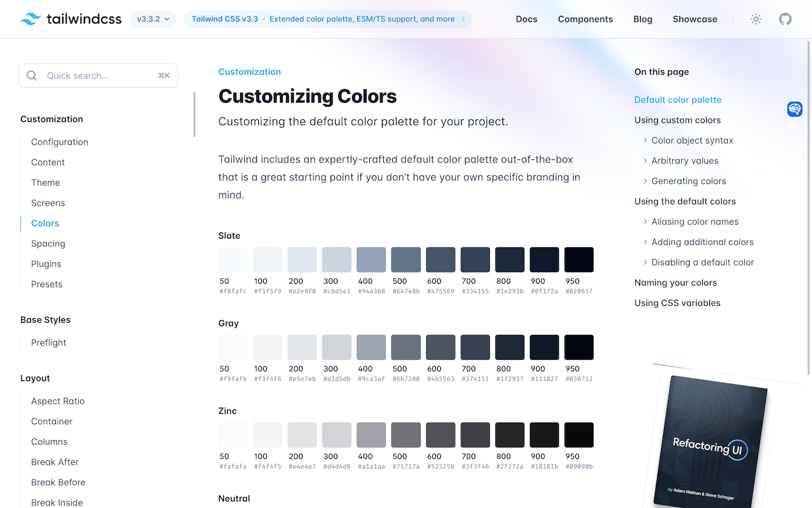Jump to Naming your colors section

[x=676, y=283]
